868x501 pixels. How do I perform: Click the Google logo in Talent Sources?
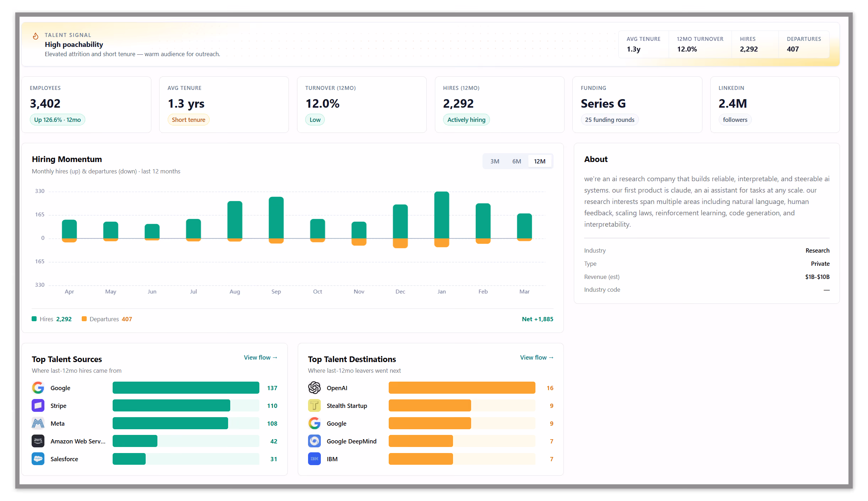point(38,388)
